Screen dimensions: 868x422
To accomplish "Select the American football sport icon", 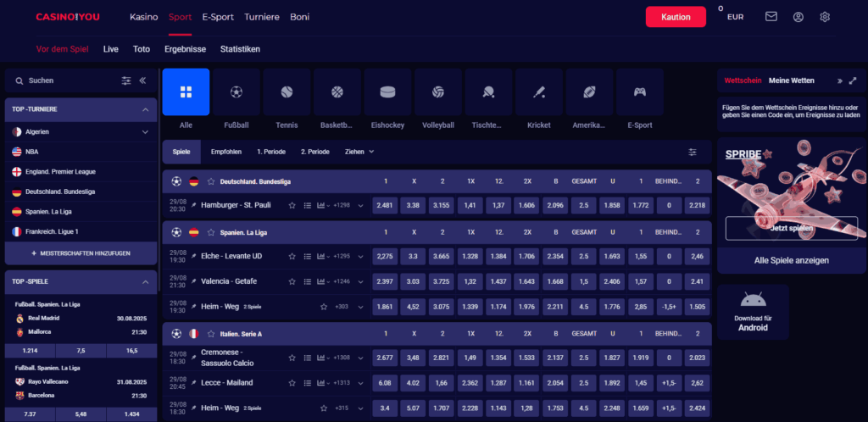I will point(589,92).
